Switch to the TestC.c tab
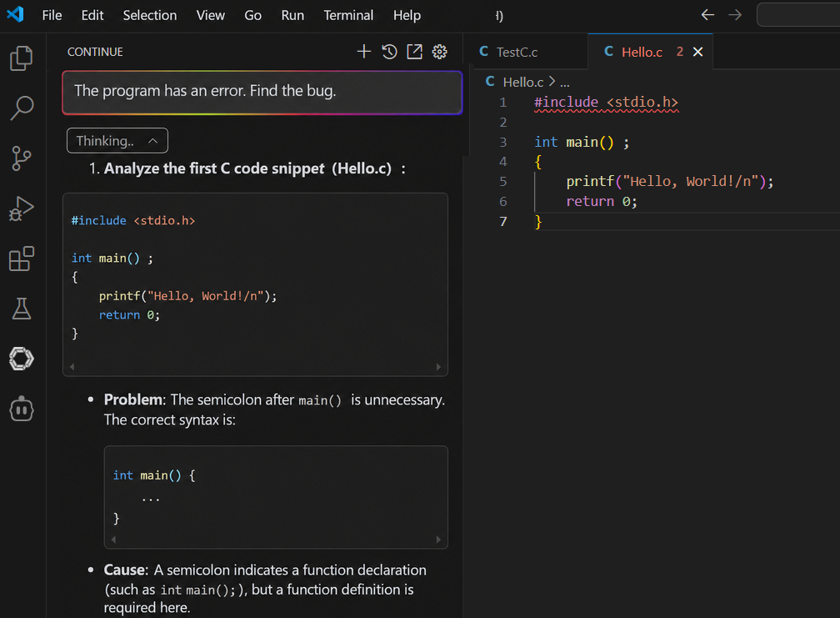The width and height of the screenshot is (840, 618). click(x=526, y=52)
